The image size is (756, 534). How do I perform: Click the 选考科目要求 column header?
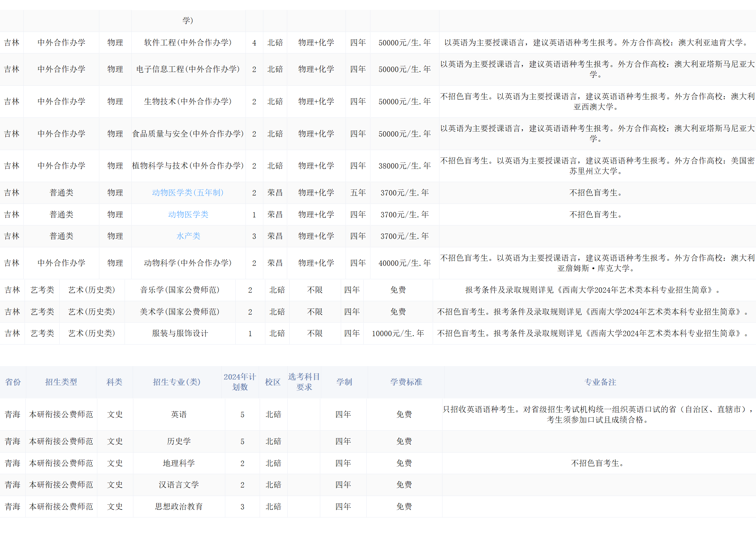tap(304, 382)
